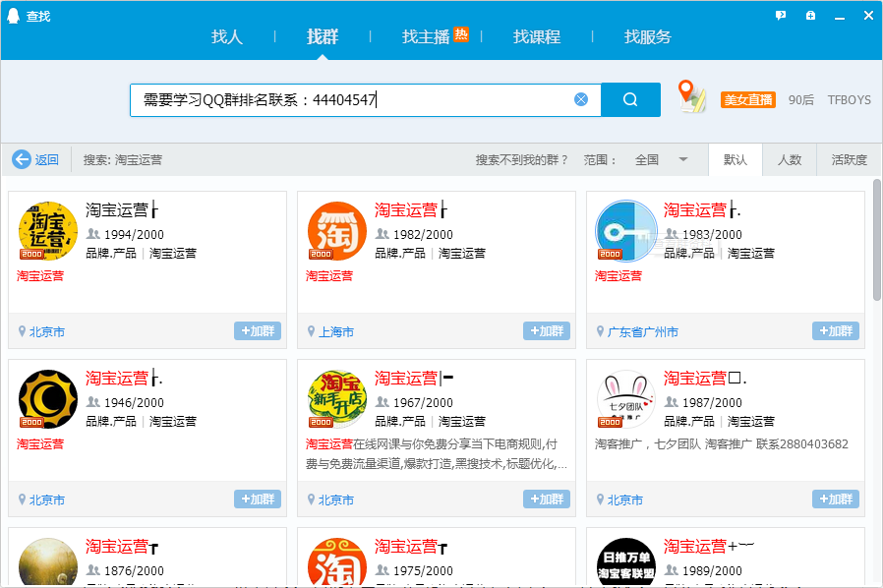This screenshot has width=883, height=588.
Task: Open avatar of 1994/2000 member group
Action: tap(48, 231)
